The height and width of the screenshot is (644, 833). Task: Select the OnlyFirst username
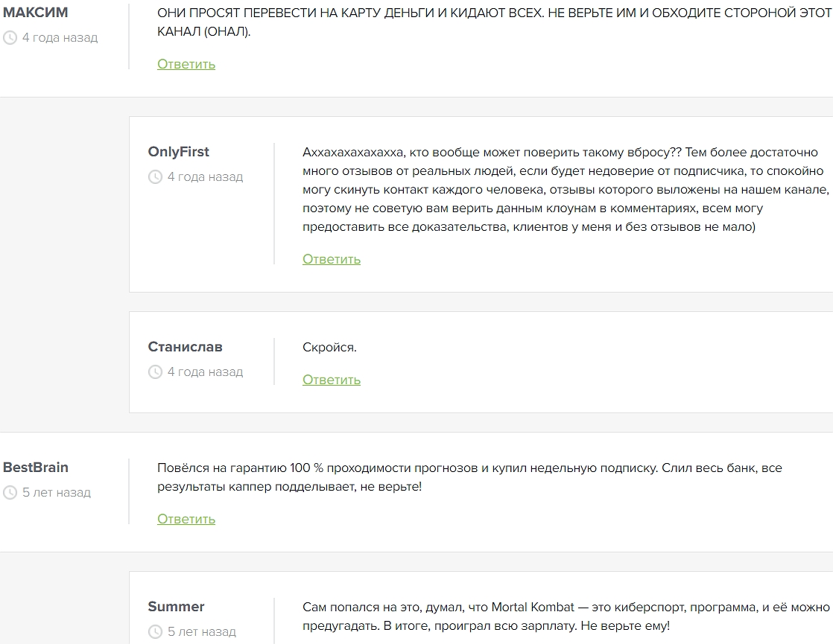[179, 152]
